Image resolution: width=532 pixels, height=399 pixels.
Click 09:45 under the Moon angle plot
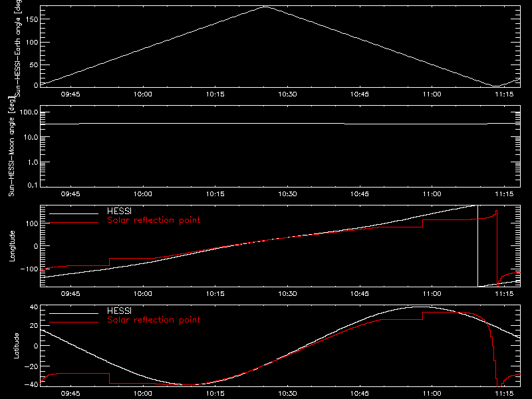[70, 194]
